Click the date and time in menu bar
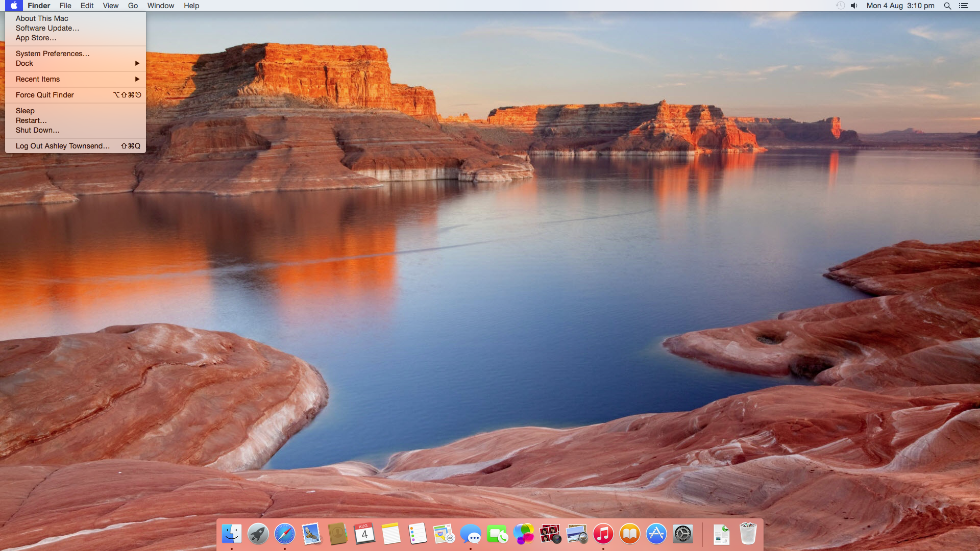Viewport: 980px width, 551px height. click(x=900, y=6)
